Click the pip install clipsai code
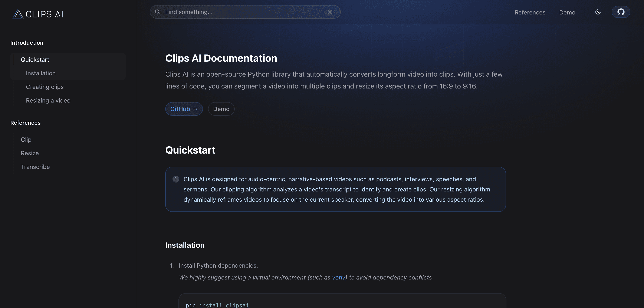Image resolution: width=644 pixels, height=308 pixels. (217, 305)
